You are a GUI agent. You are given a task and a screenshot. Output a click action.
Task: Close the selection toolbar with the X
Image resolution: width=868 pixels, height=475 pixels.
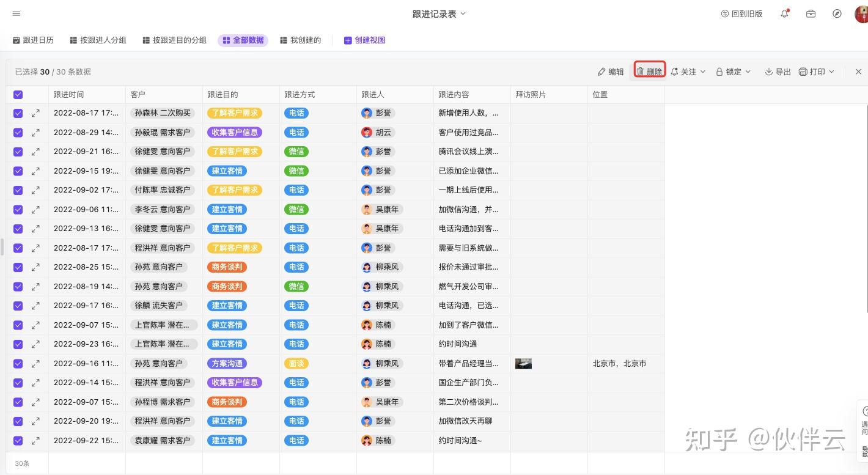tap(858, 72)
